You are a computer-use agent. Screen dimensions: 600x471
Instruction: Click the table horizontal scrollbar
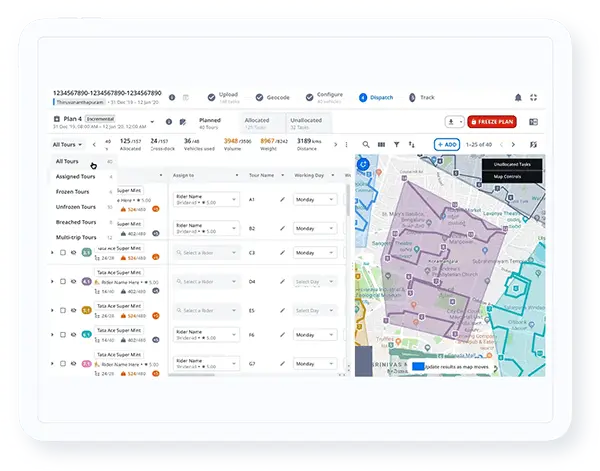191,375
